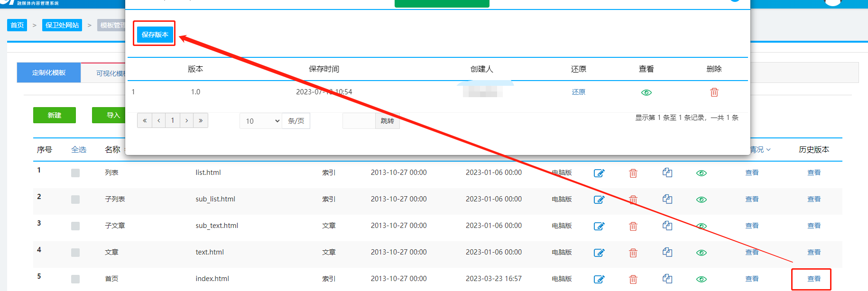Switch to the 定制化模板 tab
The width and height of the screenshot is (868, 291).
tap(49, 73)
